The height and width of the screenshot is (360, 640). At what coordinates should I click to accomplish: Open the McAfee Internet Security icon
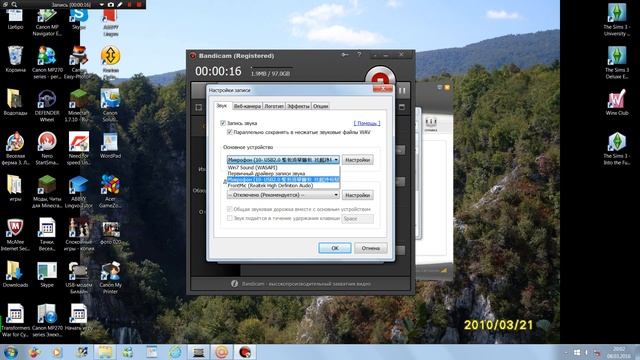pos(15,234)
